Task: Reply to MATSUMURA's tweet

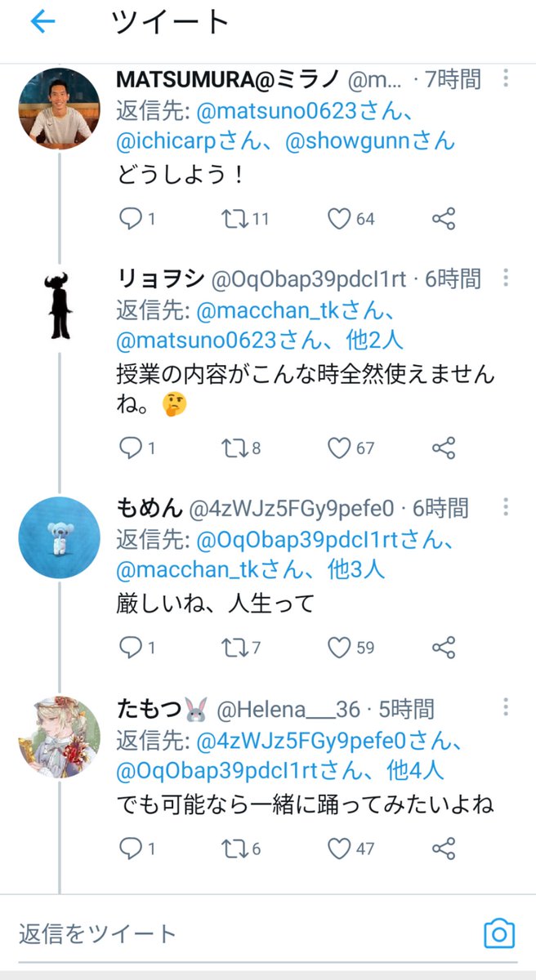Action: pyautogui.click(x=130, y=219)
